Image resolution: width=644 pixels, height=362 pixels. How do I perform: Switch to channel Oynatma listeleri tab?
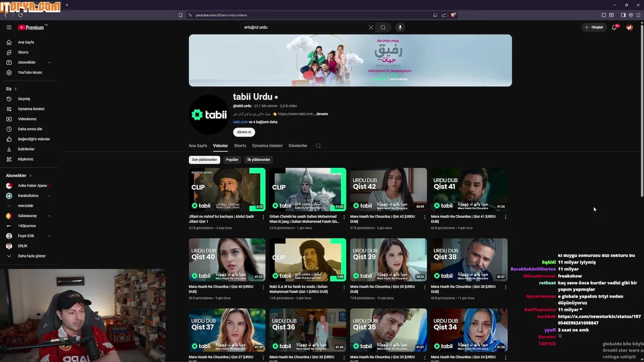(267, 146)
